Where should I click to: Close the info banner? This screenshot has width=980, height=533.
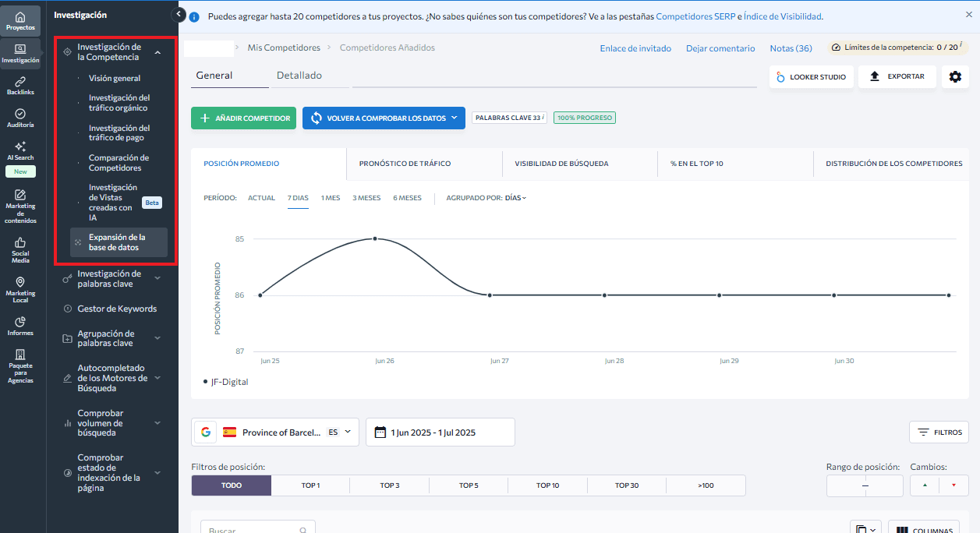click(x=969, y=15)
